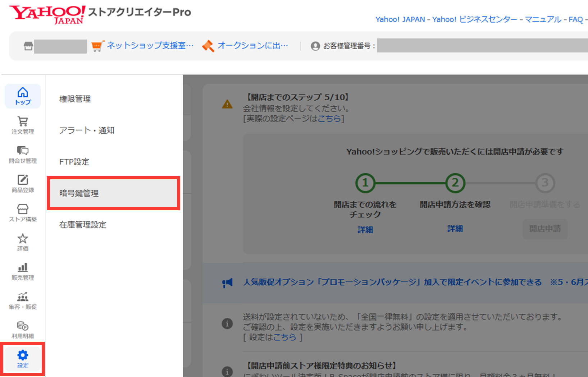Click info icon beside the 送料 notice
Viewport: 588px width, 377px height.
click(x=227, y=323)
